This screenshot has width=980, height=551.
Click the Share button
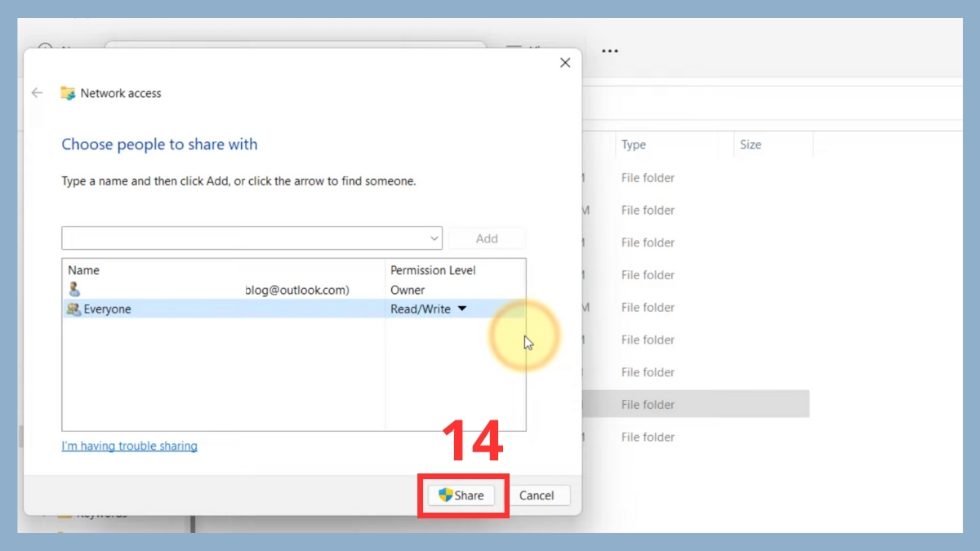[461, 495]
